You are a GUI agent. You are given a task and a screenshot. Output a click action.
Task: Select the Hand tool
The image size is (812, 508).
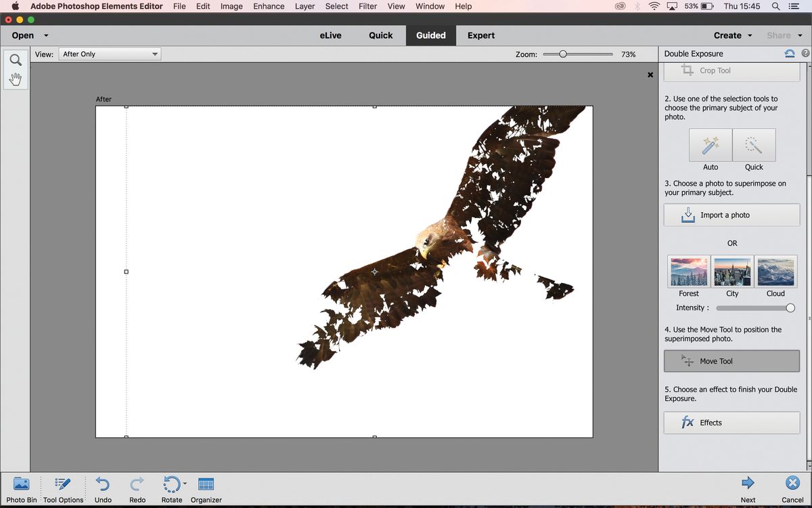[x=15, y=79]
